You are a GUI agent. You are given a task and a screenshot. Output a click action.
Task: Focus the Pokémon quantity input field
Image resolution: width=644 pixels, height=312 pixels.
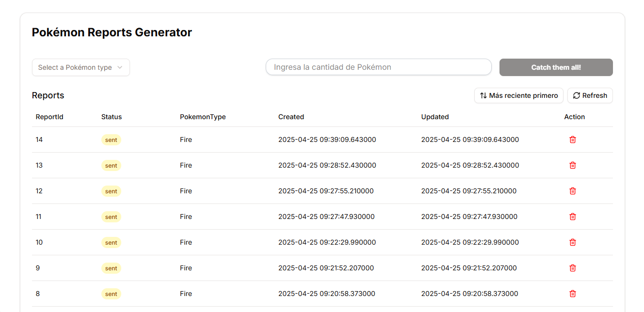pyautogui.click(x=378, y=67)
